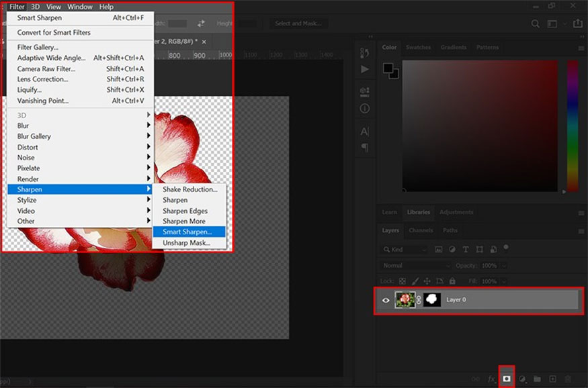The height and width of the screenshot is (388, 588).
Task: Open the blend mode Normal dropdown
Action: [x=416, y=266]
